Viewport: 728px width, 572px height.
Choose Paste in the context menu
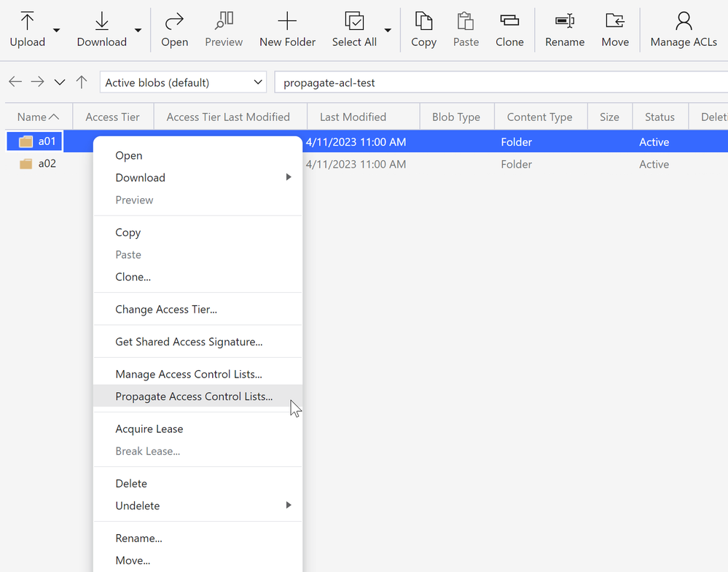[x=197, y=254]
